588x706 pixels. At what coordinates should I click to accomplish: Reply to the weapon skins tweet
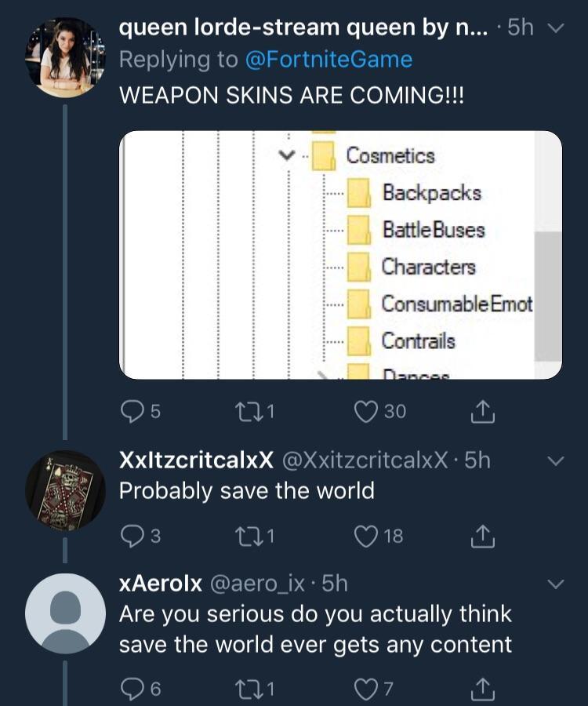tap(132, 411)
